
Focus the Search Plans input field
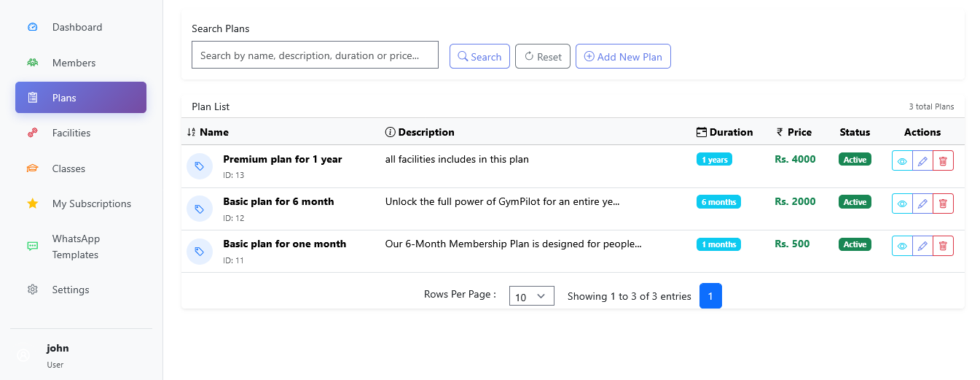315,55
